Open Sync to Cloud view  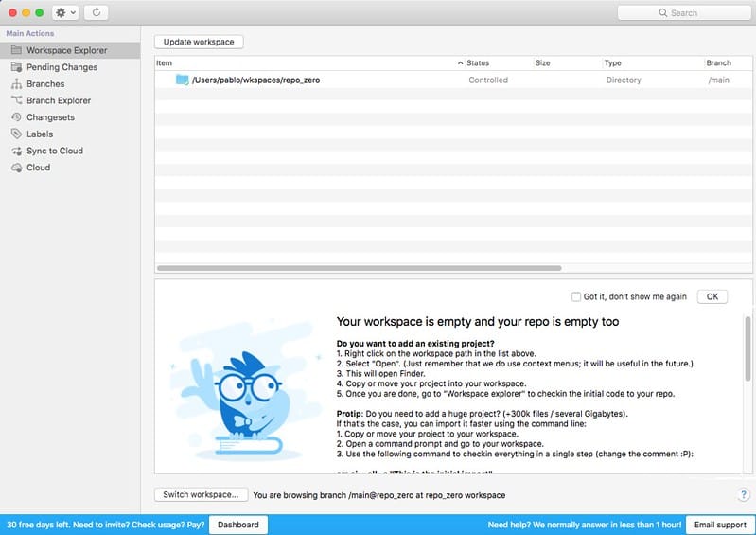(70, 151)
